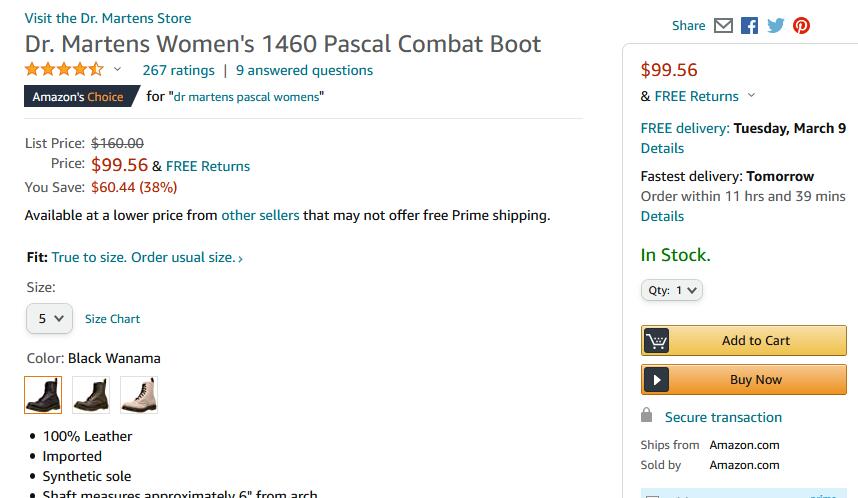Screen dimensions: 858x498
Task: Open the Qty quantity dropdown
Action: (x=671, y=290)
